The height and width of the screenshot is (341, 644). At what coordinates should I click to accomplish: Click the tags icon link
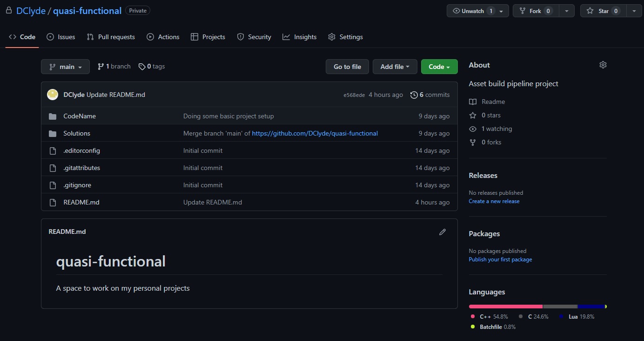(142, 67)
